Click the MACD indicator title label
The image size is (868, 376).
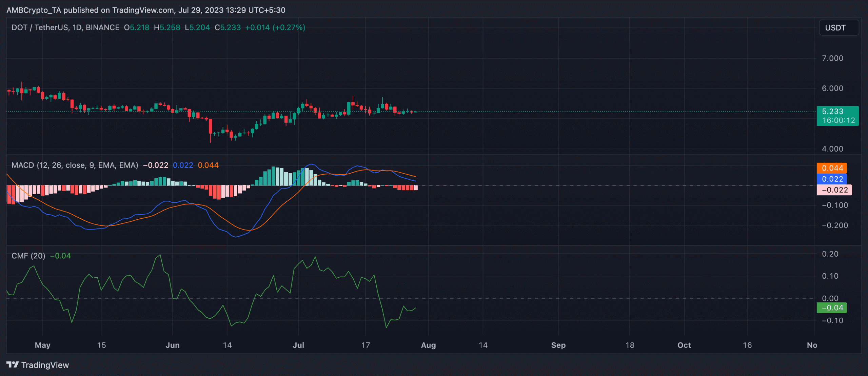tap(75, 165)
